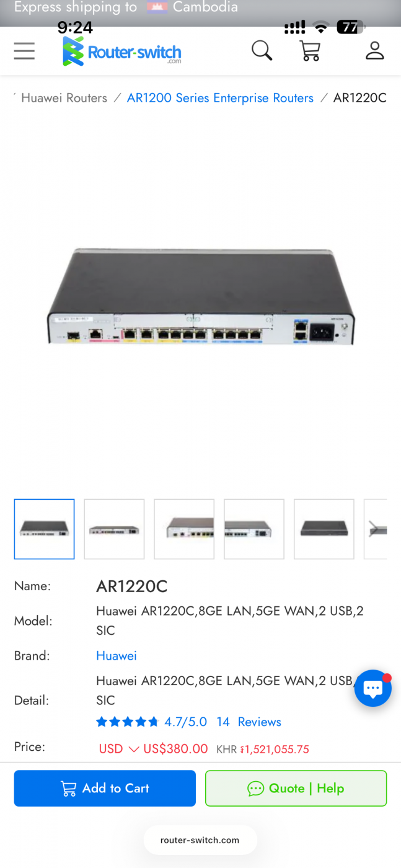The width and height of the screenshot is (401, 868).
Task: Select the third router thumbnail
Action: [184, 529]
